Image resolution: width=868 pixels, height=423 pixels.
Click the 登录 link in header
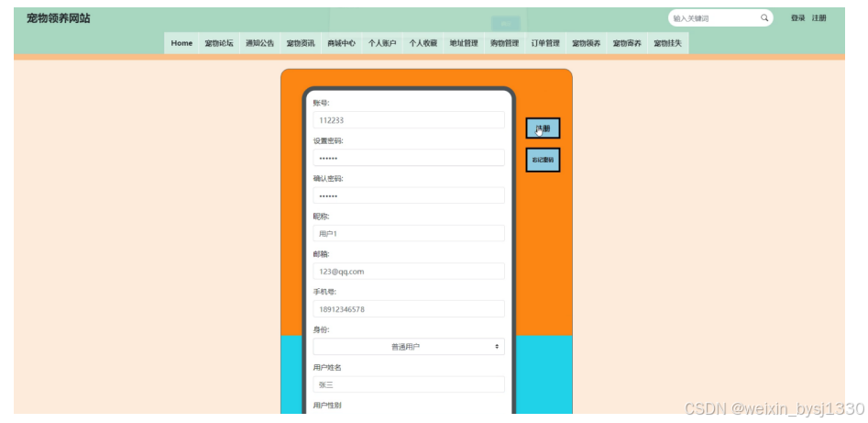tap(797, 18)
